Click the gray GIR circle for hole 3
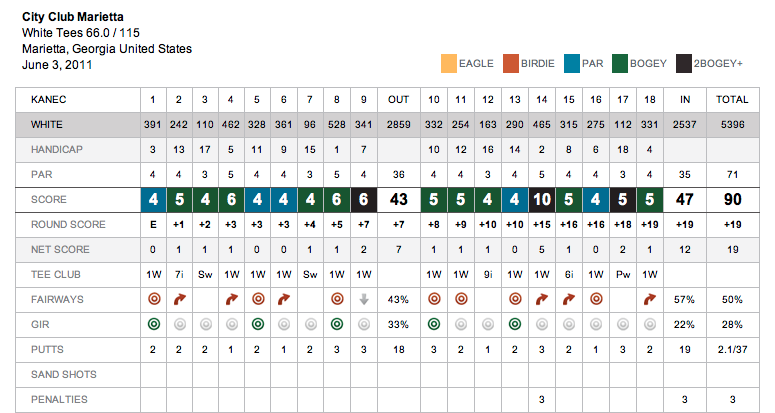Screen dimensions: 775x413 pos(205,324)
